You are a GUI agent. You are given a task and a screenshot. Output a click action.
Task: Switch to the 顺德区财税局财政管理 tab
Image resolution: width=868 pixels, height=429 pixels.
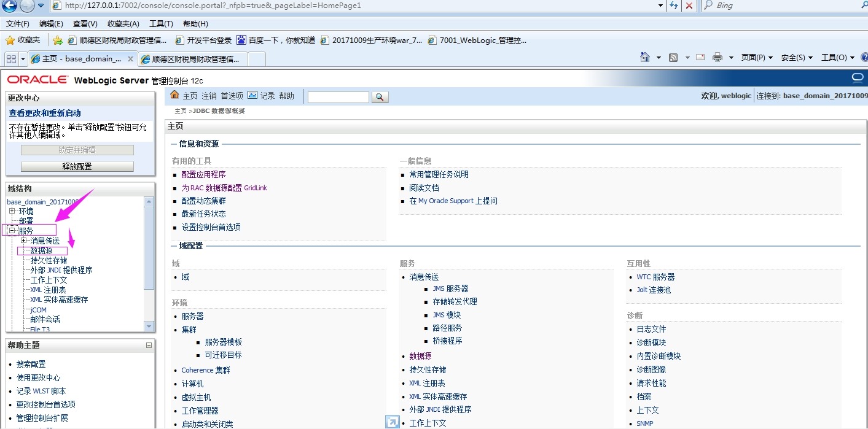193,59
